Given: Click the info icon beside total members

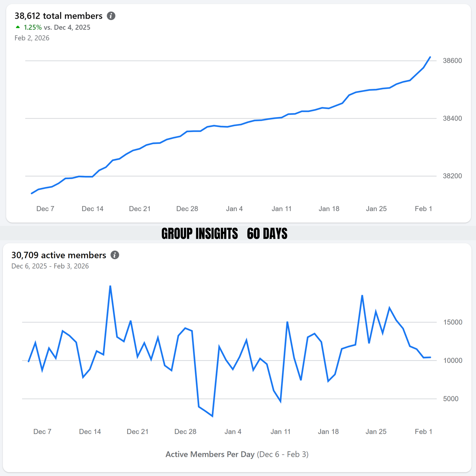Looking at the screenshot, I should [111, 16].
